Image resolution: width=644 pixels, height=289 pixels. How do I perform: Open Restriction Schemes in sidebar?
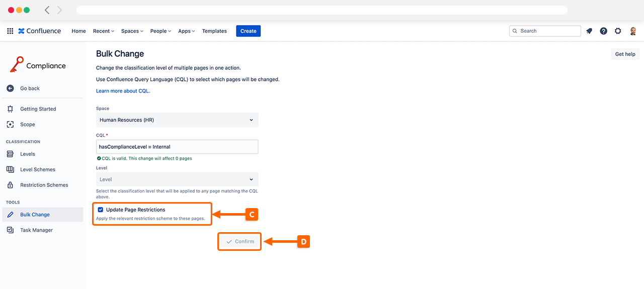point(44,185)
